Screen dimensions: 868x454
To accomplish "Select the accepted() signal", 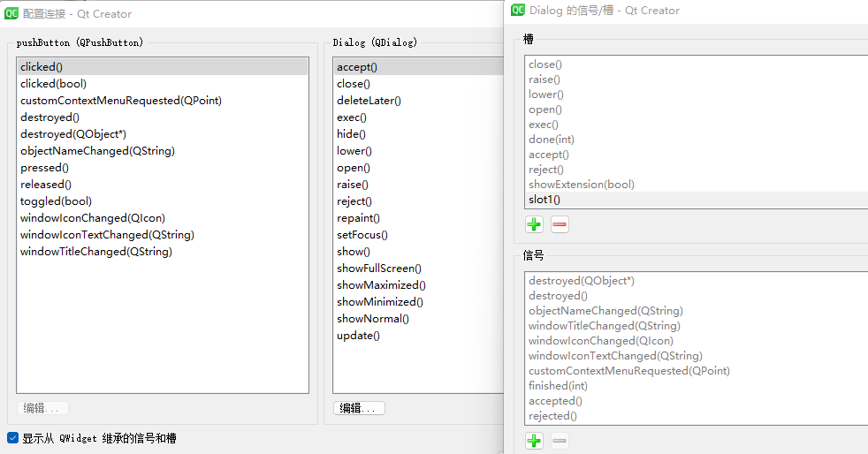I will click(697, 400).
